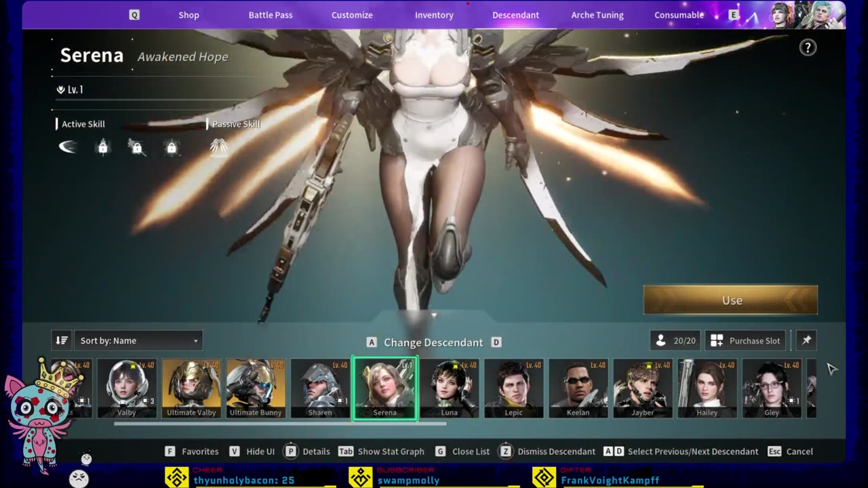The image size is (868, 488).
Task: Click the Tab key icon
Action: [x=346, y=451]
